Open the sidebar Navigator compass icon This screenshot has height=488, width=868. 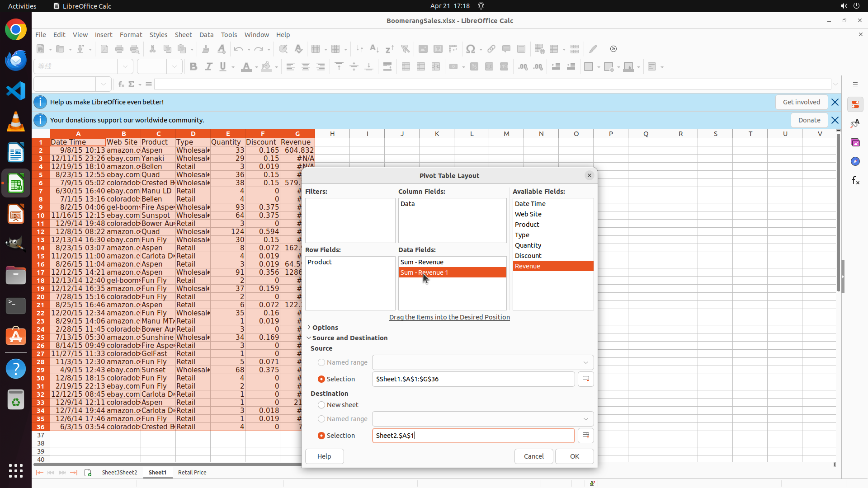(x=855, y=161)
